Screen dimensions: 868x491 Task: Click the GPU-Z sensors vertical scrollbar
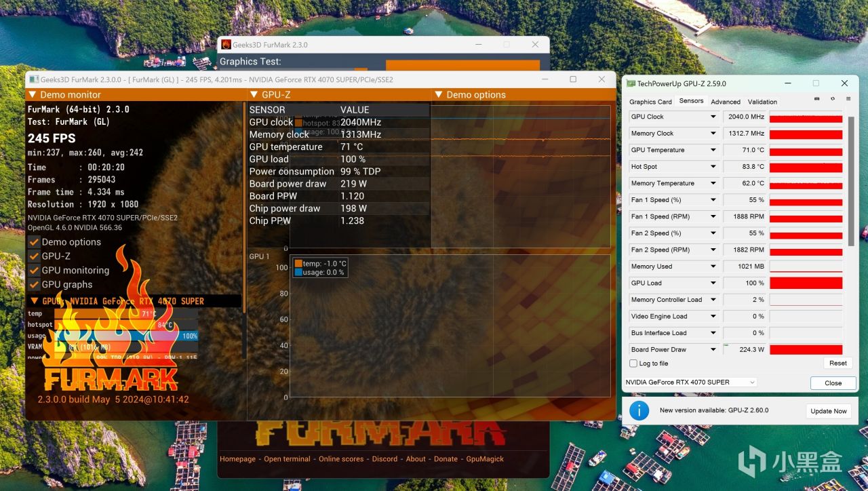851,180
